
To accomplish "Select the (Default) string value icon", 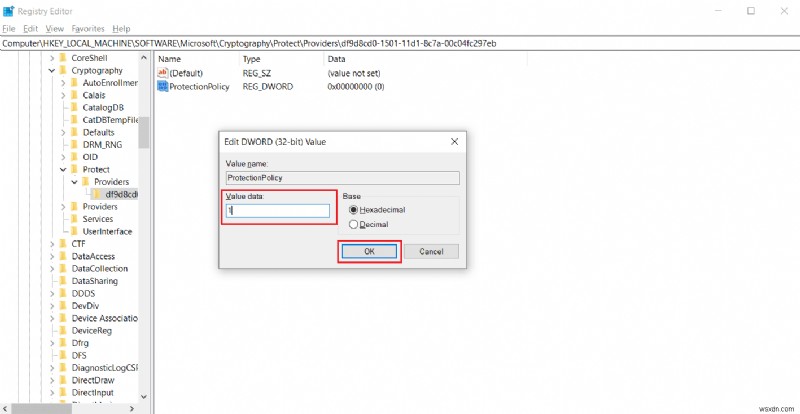I will point(163,73).
